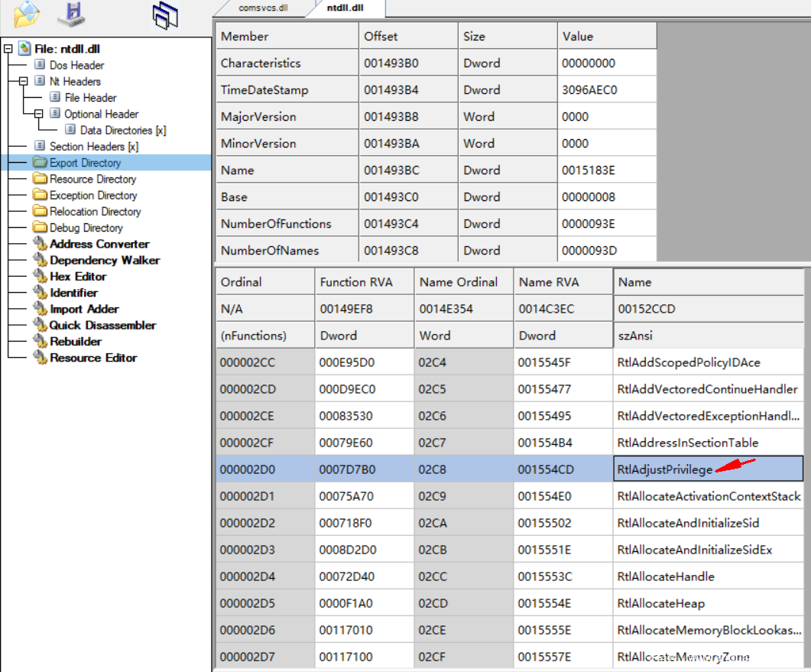Select the Optional Header node icon
The image size is (811, 672).
[55, 113]
